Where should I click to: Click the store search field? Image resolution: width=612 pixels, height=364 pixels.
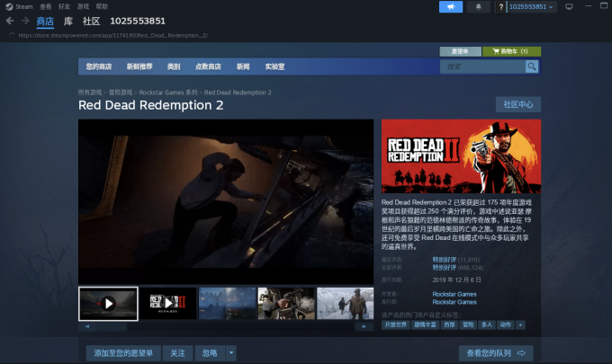click(x=482, y=67)
